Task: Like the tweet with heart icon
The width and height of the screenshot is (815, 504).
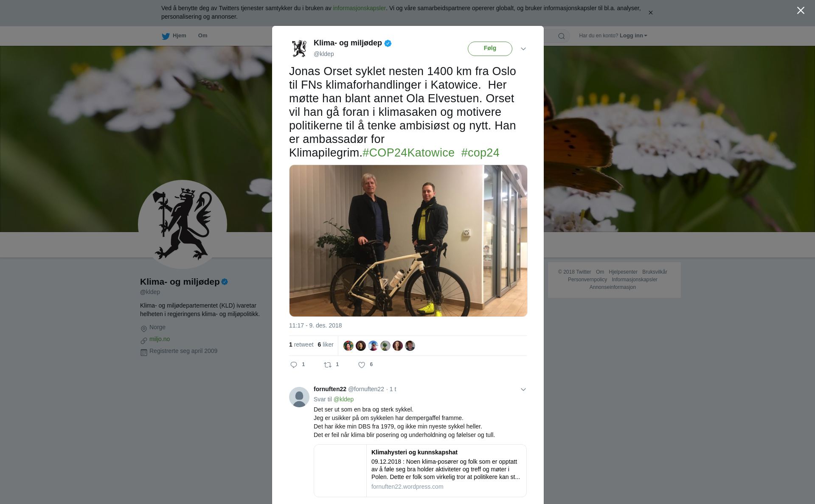Action: 362,365
